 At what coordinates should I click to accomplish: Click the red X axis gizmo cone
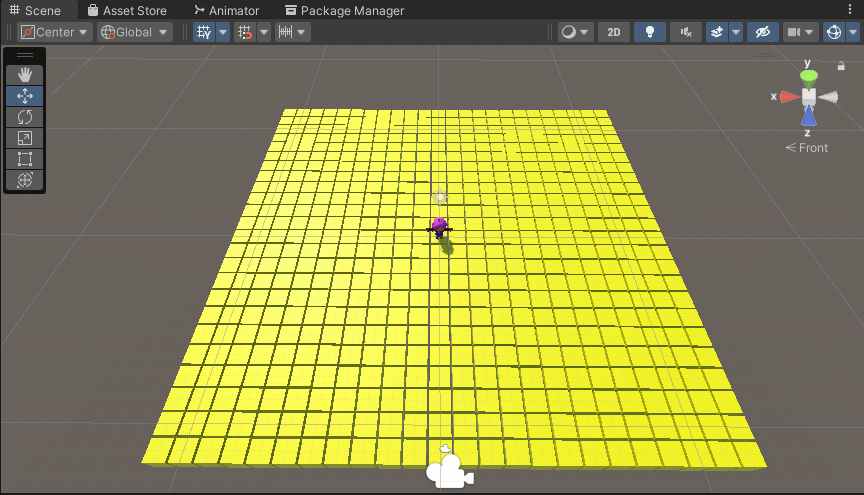(789, 97)
